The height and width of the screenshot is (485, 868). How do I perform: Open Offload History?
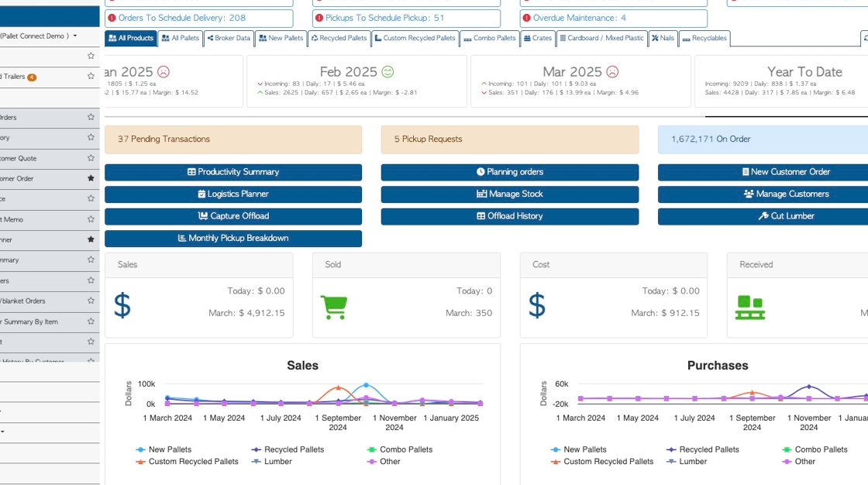click(510, 216)
